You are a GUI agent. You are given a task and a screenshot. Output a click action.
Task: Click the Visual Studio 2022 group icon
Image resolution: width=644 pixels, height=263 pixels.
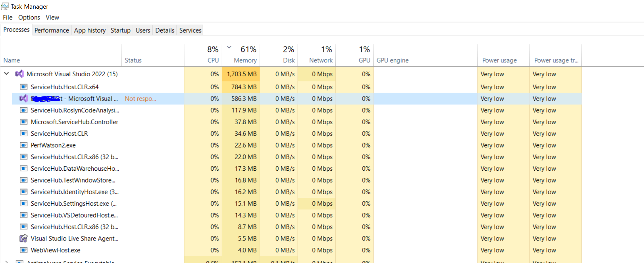[19, 74]
